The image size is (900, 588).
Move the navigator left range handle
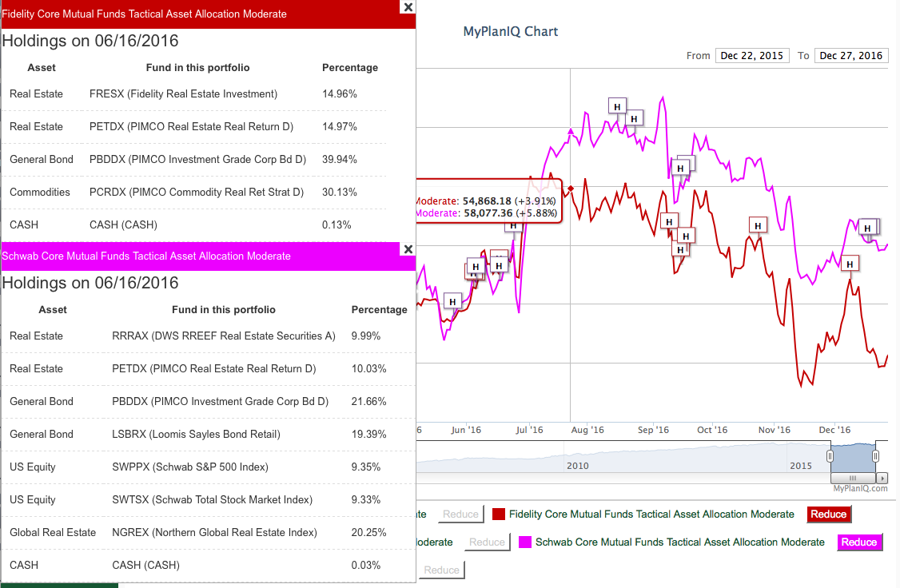(830, 456)
